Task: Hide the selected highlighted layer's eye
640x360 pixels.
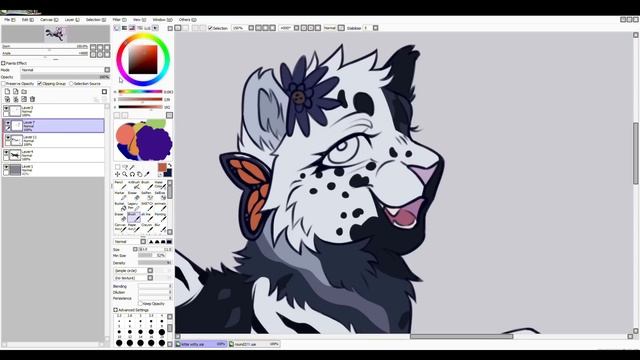Action: tap(8, 123)
